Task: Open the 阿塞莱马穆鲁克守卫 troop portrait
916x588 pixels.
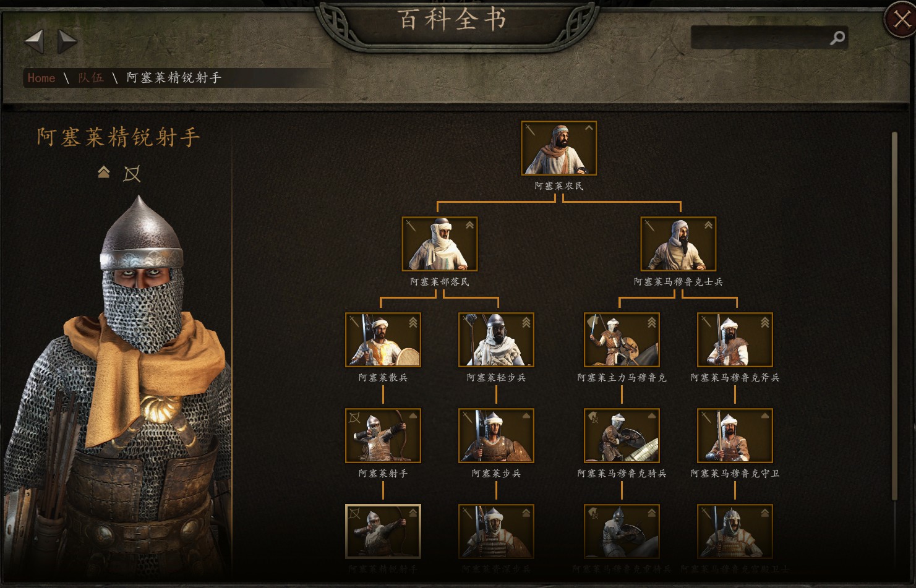Action: (735, 435)
